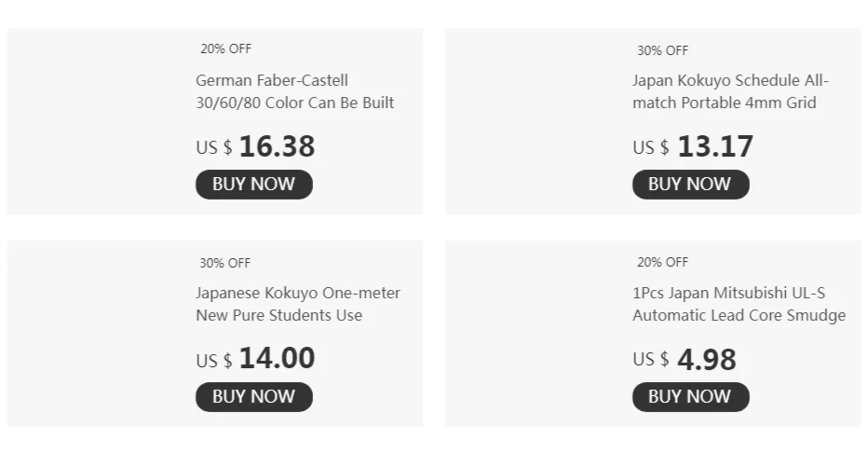Follow the Japanese Kokuyo One-meter title link

[x=297, y=304]
